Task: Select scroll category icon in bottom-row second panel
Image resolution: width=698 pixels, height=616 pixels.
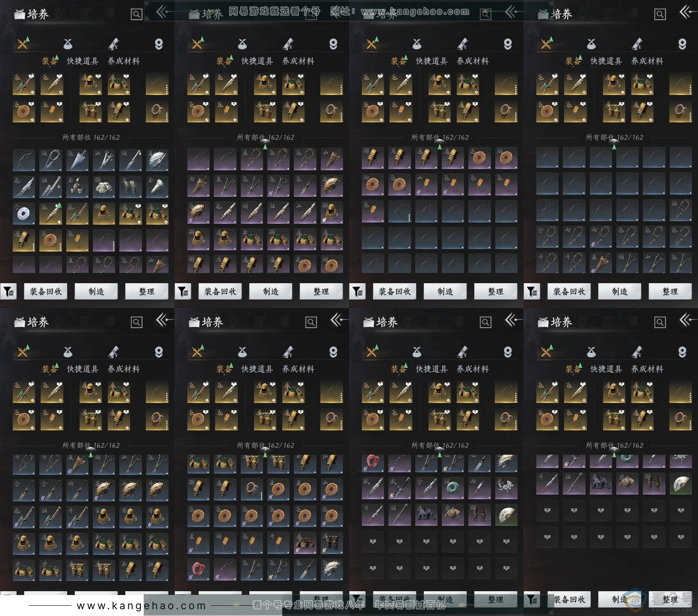Action: (x=288, y=352)
